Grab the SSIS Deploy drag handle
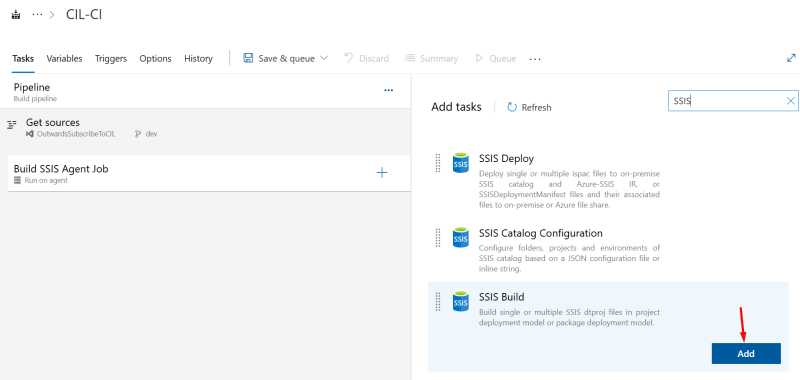 tap(438, 163)
